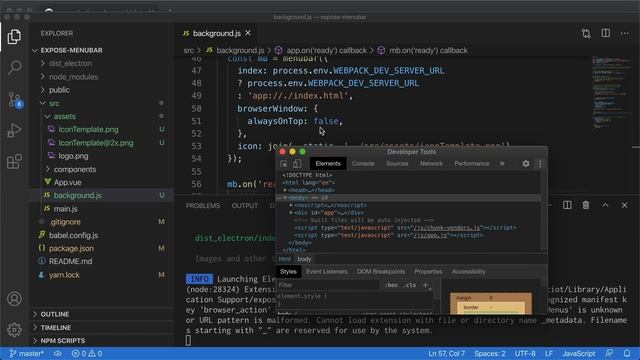Switch to DevTools Console tab

[x=363, y=163]
